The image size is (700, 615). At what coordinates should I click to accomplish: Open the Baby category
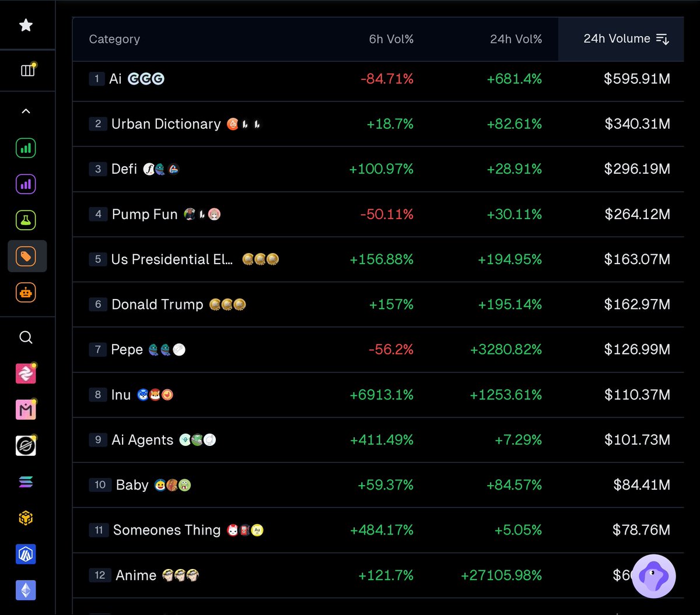pyautogui.click(x=378, y=485)
